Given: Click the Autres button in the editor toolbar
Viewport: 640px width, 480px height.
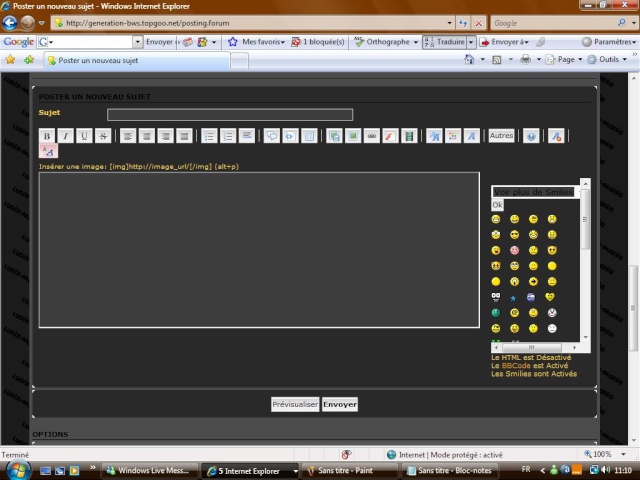Looking at the screenshot, I should click(501, 135).
